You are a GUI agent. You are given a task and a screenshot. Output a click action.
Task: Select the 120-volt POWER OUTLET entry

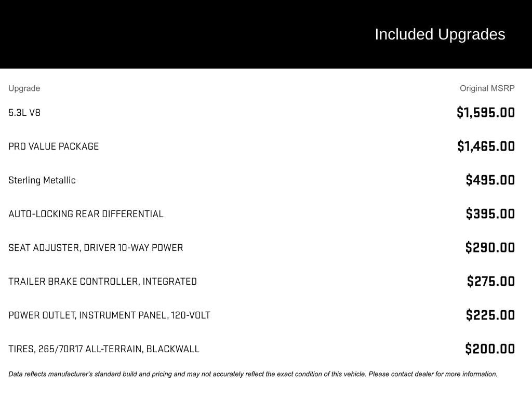(109, 315)
